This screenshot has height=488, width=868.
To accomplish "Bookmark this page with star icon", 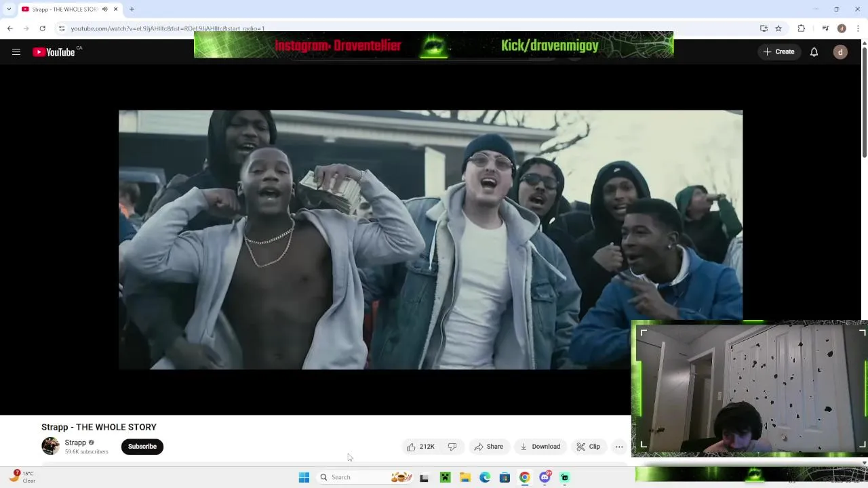I will pos(778,28).
